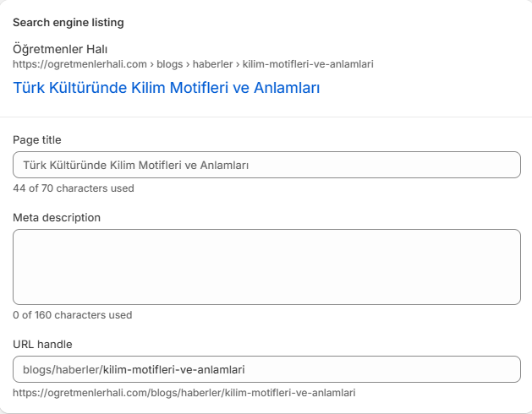The width and height of the screenshot is (532, 414).
Task: Select the "blogs" segment in preview breadcrumb
Action: pyautogui.click(x=171, y=63)
